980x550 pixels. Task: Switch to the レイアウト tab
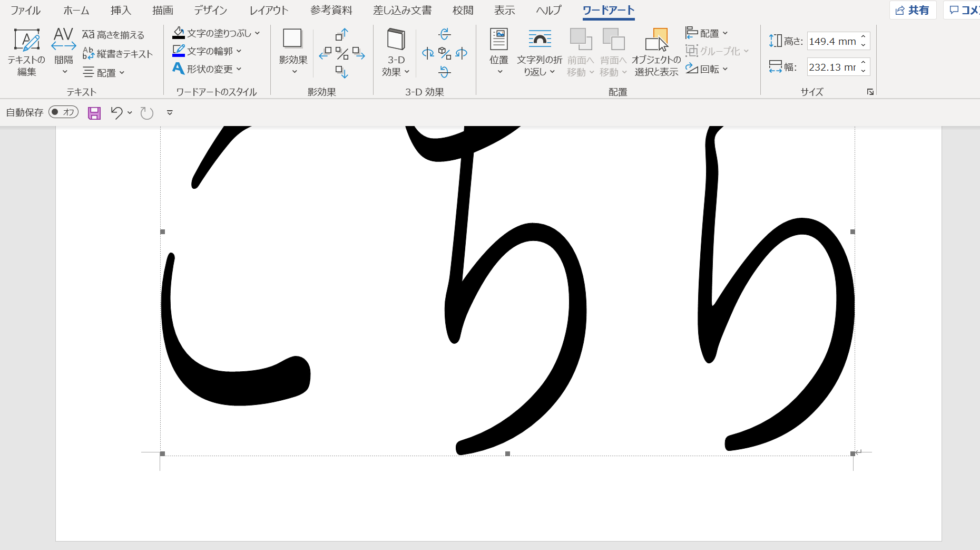[269, 10]
